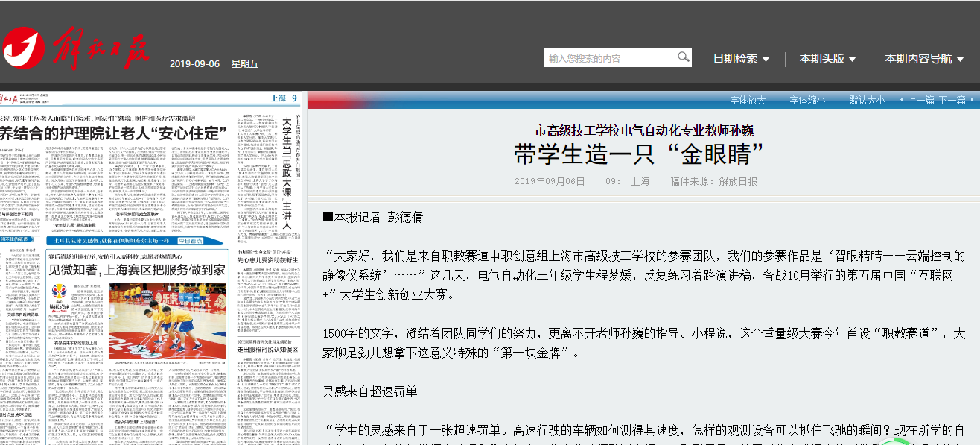Go to previous article 上一篇

pyautogui.click(x=920, y=100)
